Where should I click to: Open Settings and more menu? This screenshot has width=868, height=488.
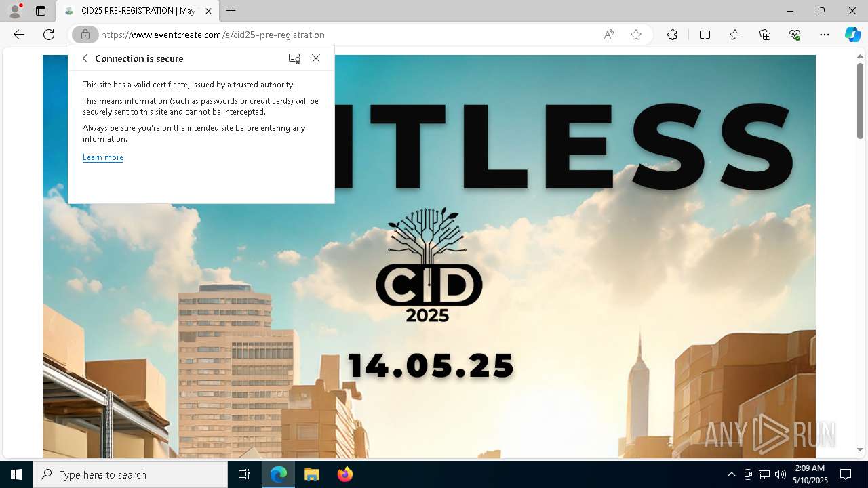(x=825, y=35)
